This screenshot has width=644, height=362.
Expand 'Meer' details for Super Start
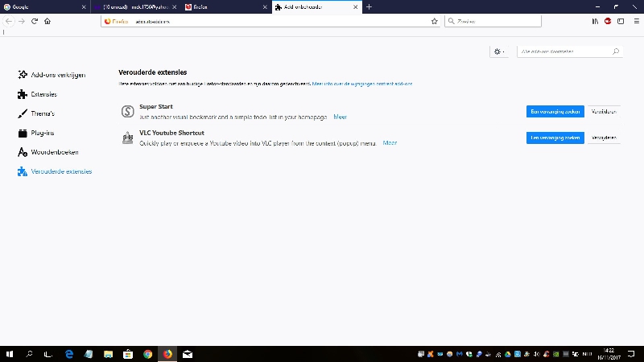point(340,117)
